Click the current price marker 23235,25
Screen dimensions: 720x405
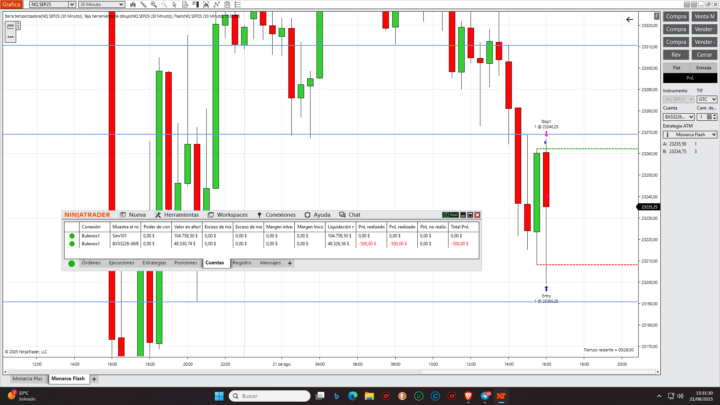point(648,207)
